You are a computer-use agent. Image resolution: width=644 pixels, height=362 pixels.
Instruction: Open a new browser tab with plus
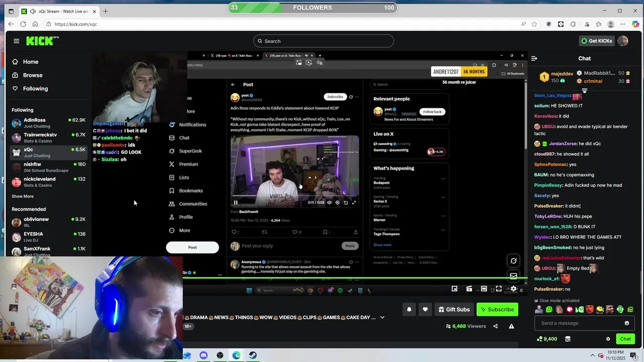tap(105, 11)
